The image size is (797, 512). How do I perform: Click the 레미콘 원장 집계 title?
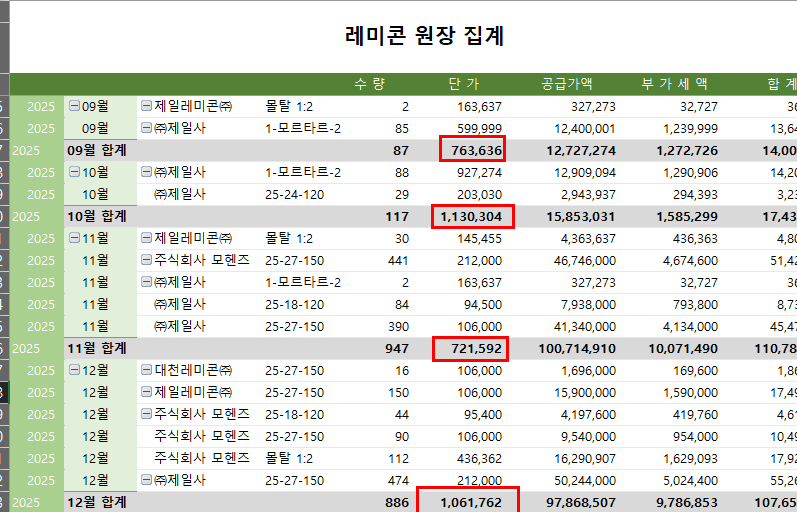click(x=424, y=37)
